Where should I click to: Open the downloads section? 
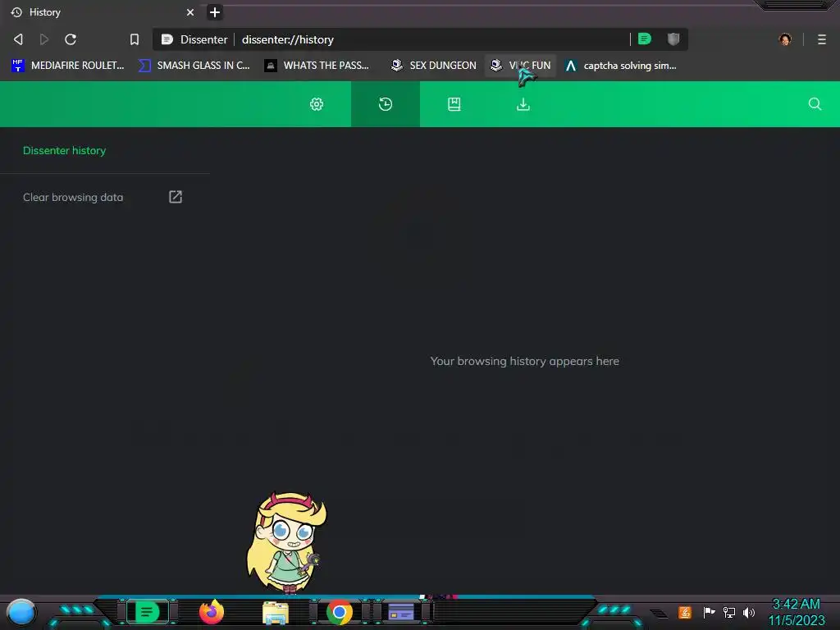pyautogui.click(x=523, y=104)
